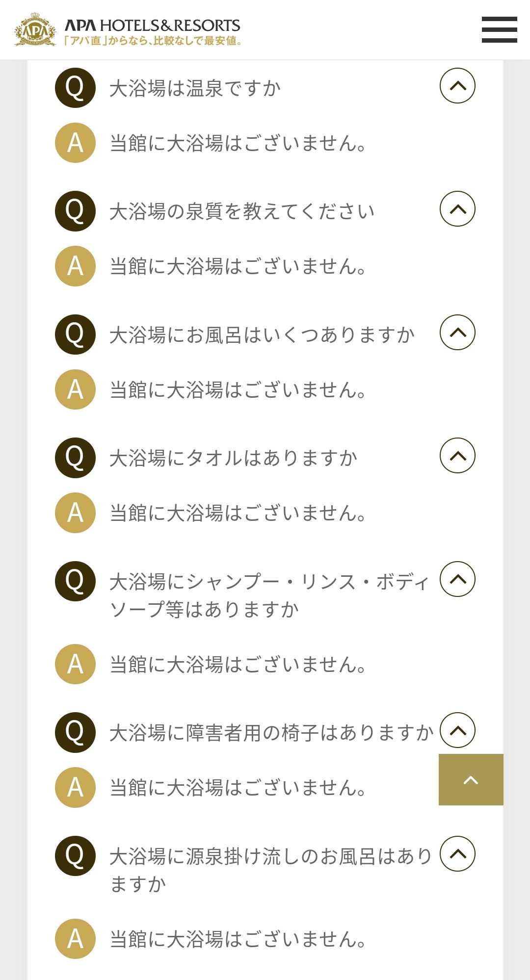Image resolution: width=530 pixels, height=980 pixels.
Task: Collapse the 大浴場の泉質を教えてください question
Action: (457, 209)
